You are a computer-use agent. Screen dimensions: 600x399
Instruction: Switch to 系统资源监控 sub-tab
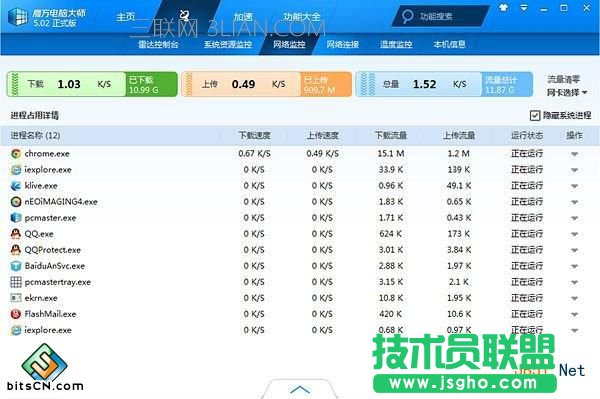pos(228,44)
